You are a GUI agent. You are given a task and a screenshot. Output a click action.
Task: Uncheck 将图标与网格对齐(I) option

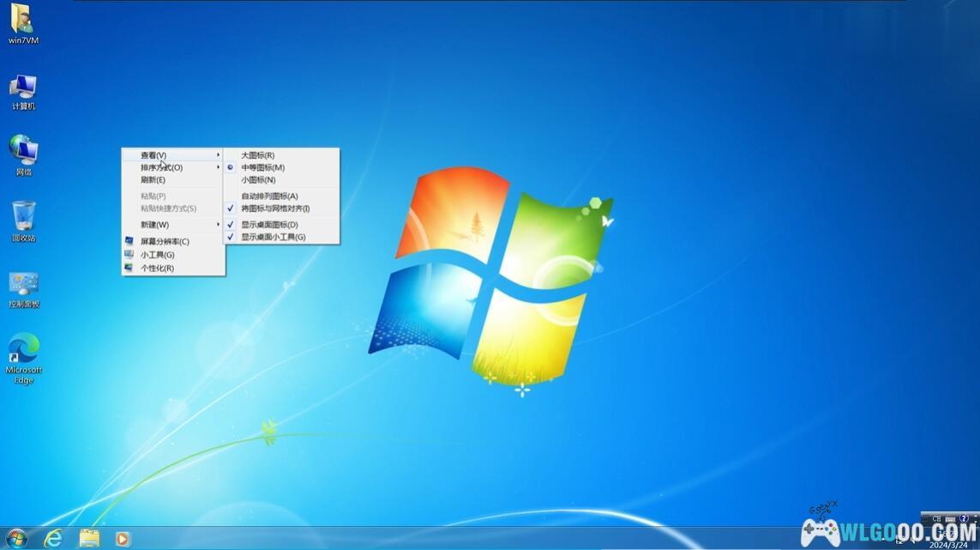(274, 209)
